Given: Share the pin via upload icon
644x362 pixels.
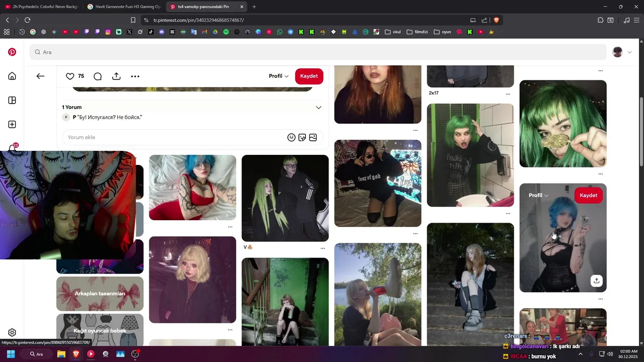Looking at the screenshot, I should tap(116, 76).
